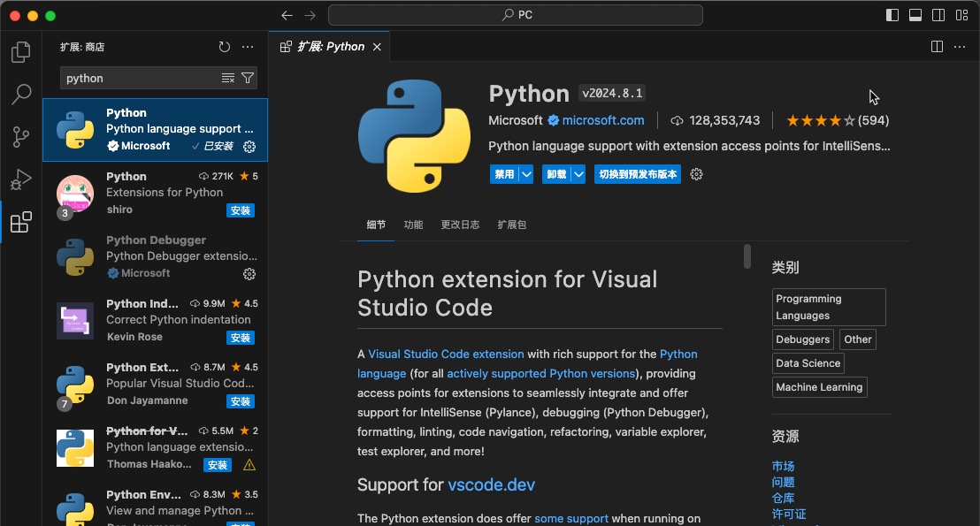Viewport: 980px width, 526px height.
Task: Click the gear icon beside pre-release button
Action: tap(696, 174)
